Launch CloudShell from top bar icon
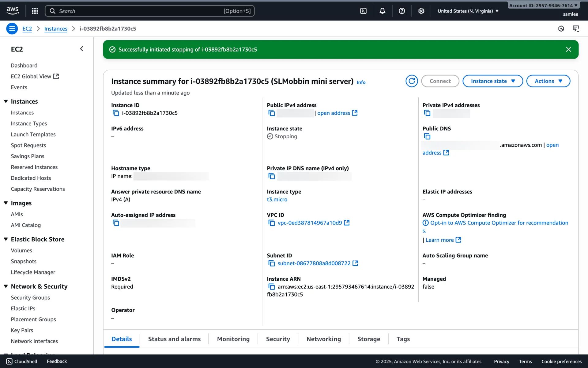 tap(363, 11)
